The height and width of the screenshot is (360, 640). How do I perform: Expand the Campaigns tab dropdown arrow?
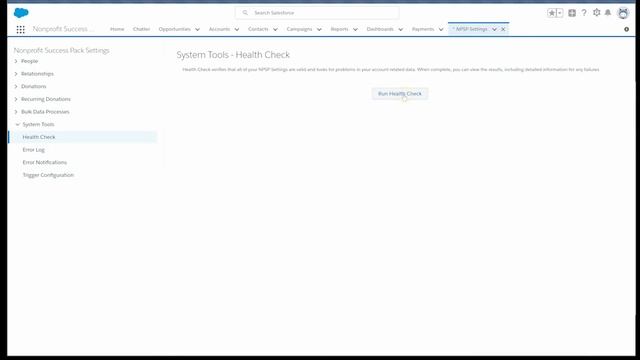(x=319, y=29)
